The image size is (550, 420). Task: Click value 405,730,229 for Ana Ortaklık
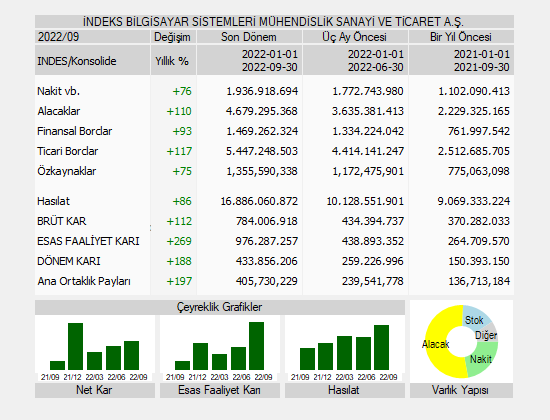point(267,281)
